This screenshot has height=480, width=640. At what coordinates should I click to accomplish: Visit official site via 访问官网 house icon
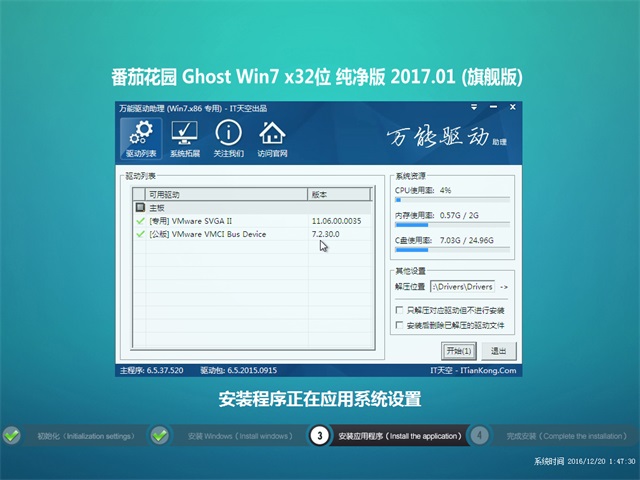pos(272,139)
